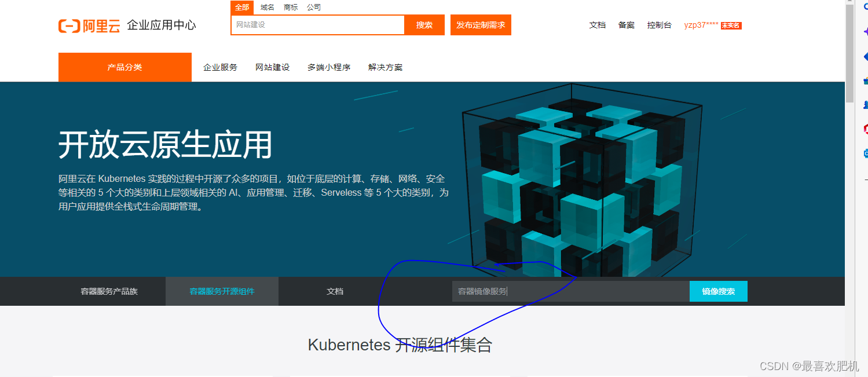Click the orange 搜索 button

(424, 25)
